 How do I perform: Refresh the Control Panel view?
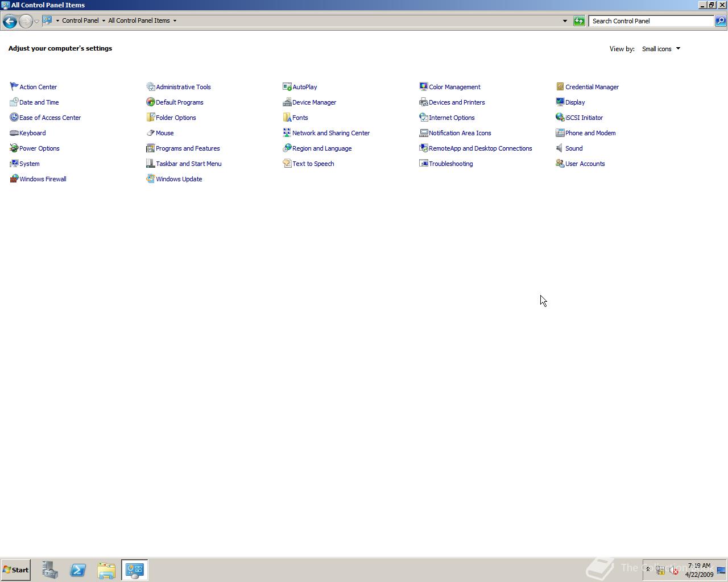pos(579,21)
